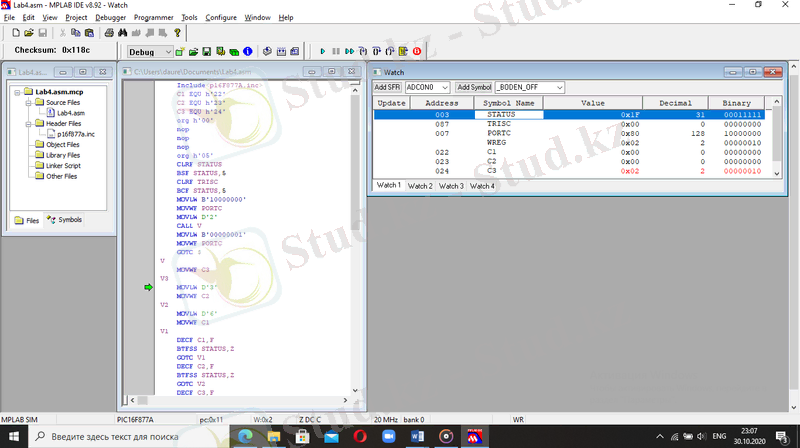Switch to the Symbols tab
Screen dimensions: 800x448
(x=65, y=220)
